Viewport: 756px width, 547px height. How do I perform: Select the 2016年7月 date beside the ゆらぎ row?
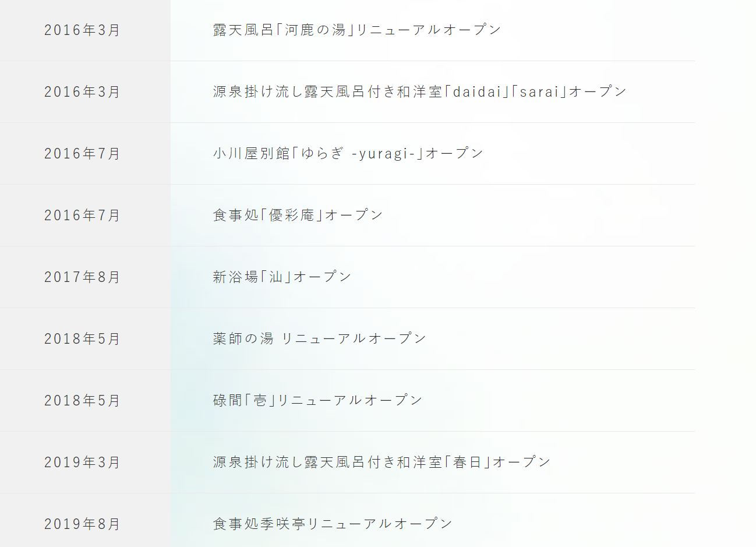click(82, 154)
